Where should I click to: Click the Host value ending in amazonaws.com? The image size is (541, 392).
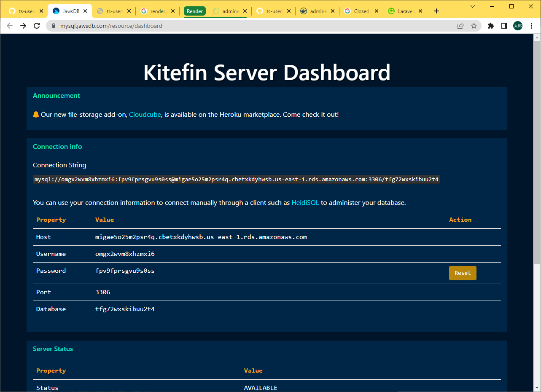(x=201, y=237)
